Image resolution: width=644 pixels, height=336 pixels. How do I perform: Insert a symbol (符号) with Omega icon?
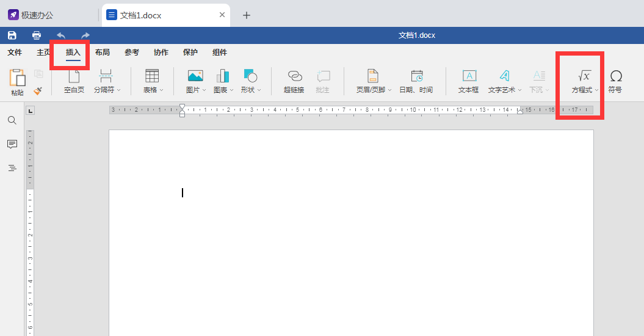[x=615, y=81]
